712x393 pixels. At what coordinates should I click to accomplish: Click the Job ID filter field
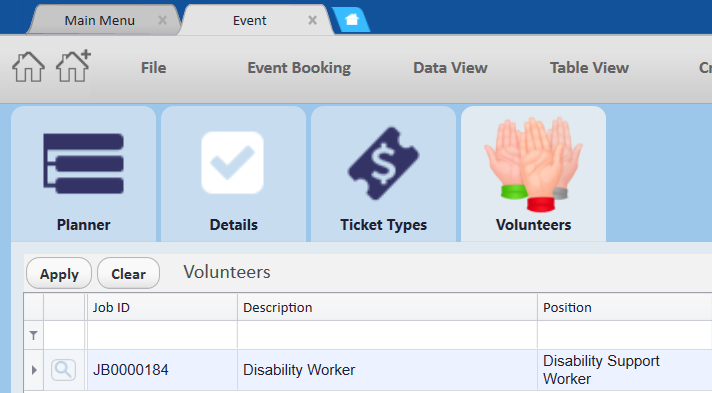pos(162,335)
